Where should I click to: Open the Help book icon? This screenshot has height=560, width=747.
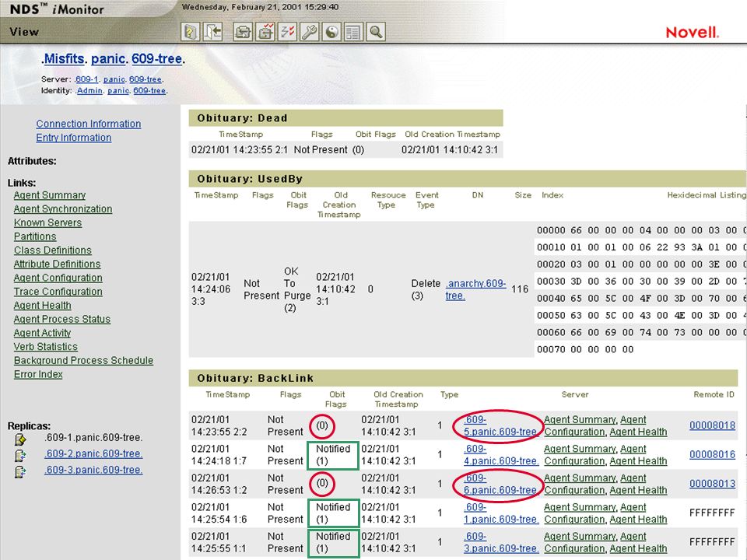coord(190,32)
